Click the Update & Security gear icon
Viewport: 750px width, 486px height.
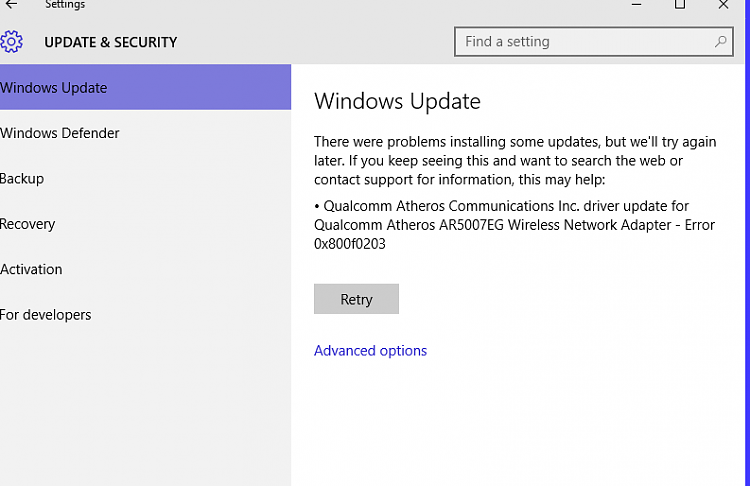[x=11, y=42]
